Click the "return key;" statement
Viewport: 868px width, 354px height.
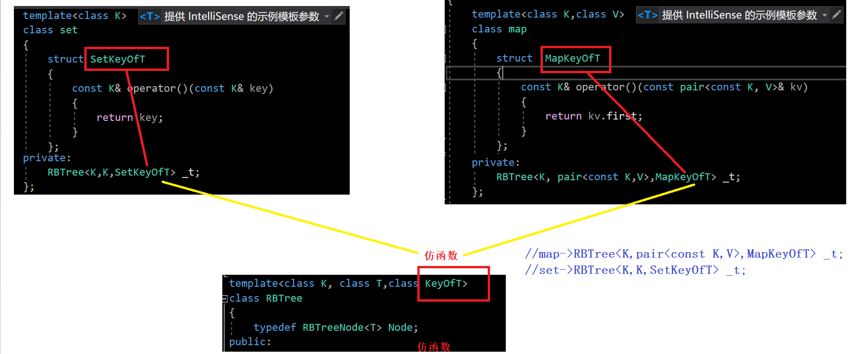(x=130, y=118)
